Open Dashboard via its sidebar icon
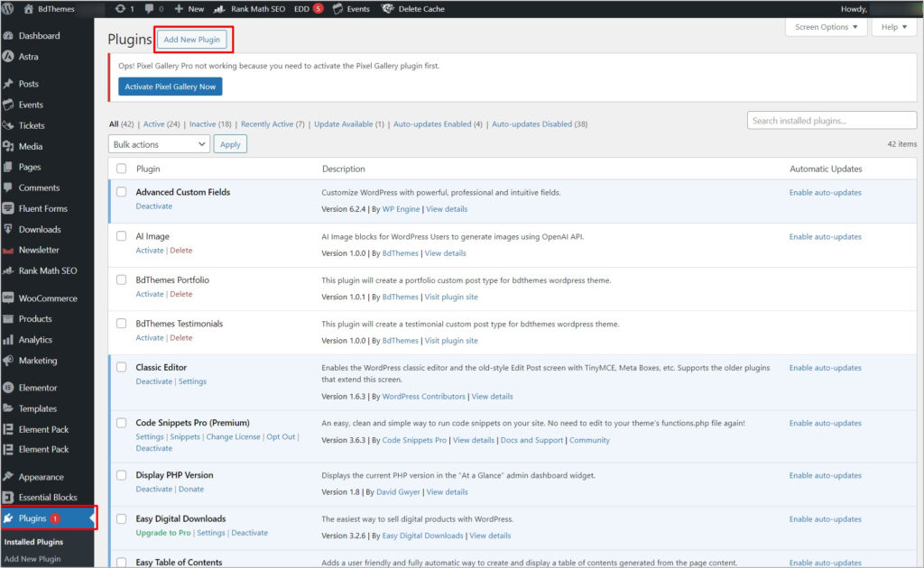The image size is (924, 568). pyautogui.click(x=8, y=35)
